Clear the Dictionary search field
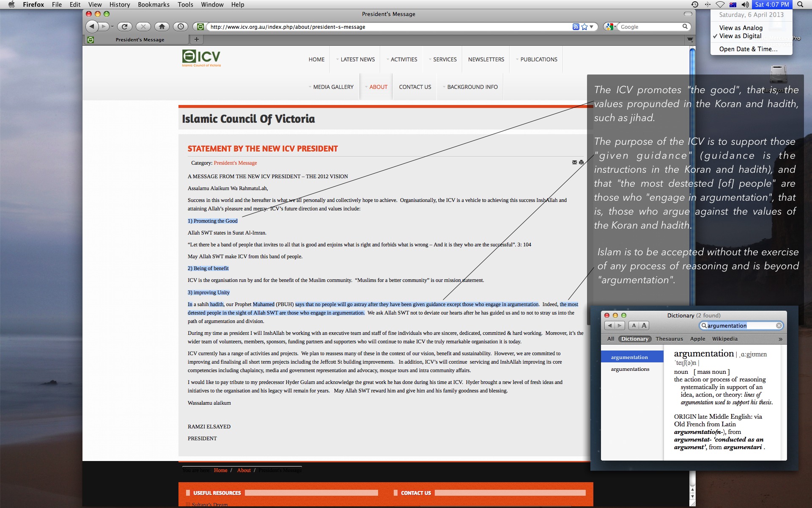The image size is (812, 508). point(779,326)
